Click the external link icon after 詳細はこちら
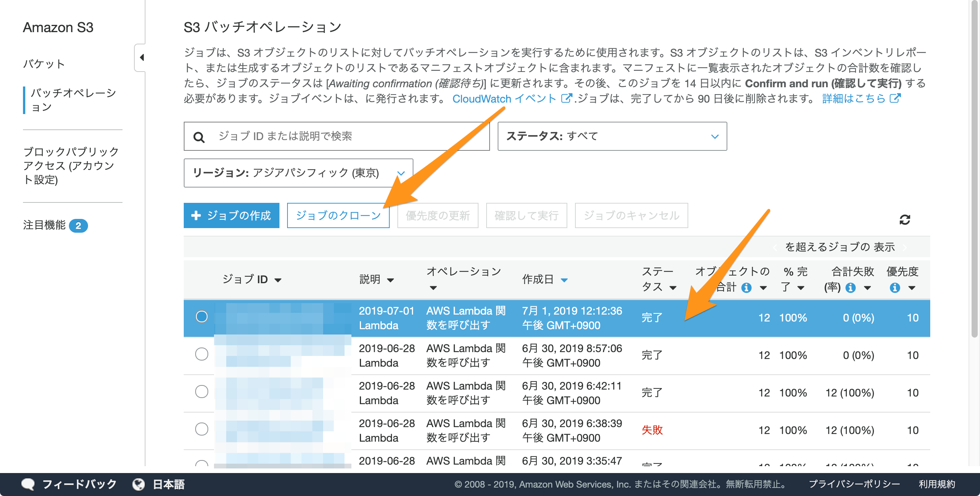This screenshot has width=980, height=496. [895, 98]
